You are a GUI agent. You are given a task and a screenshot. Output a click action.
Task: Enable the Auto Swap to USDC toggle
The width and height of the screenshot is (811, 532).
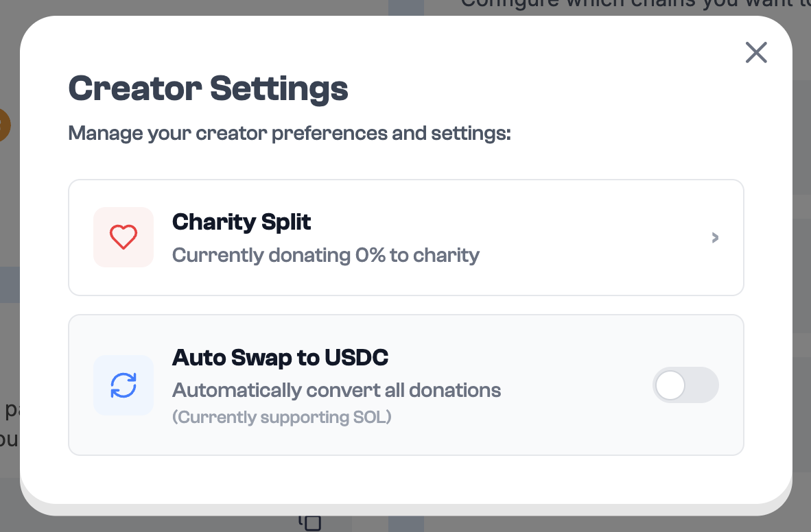tap(685, 385)
